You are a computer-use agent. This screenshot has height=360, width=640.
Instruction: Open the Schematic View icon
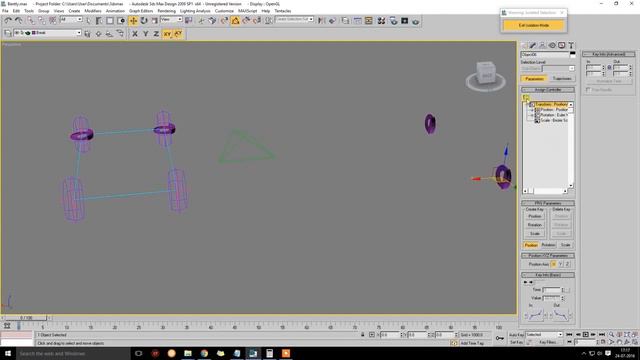point(369,20)
